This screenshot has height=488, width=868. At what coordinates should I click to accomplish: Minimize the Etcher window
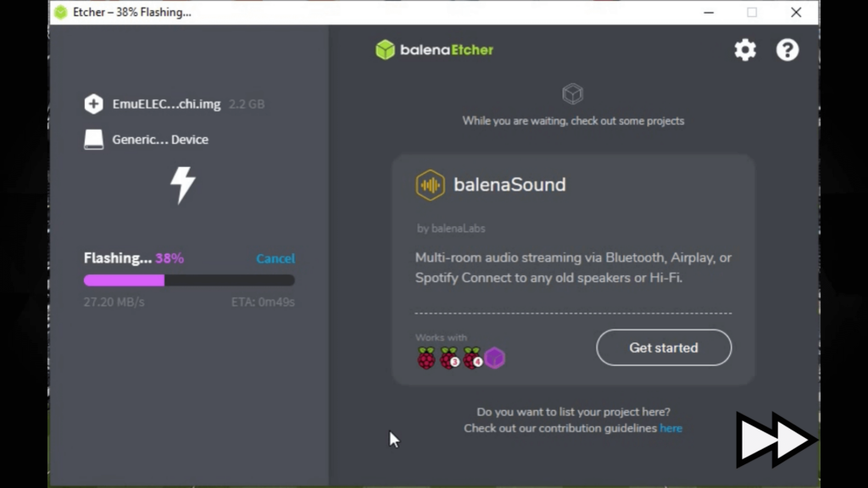pyautogui.click(x=709, y=12)
